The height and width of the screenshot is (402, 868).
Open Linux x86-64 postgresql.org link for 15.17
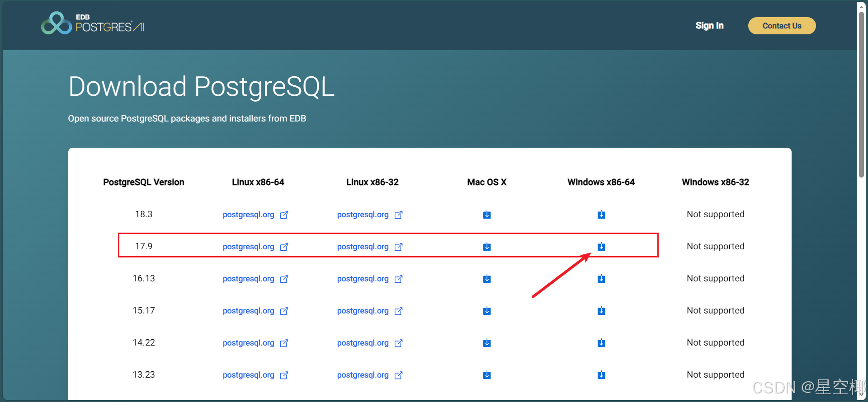(255, 311)
